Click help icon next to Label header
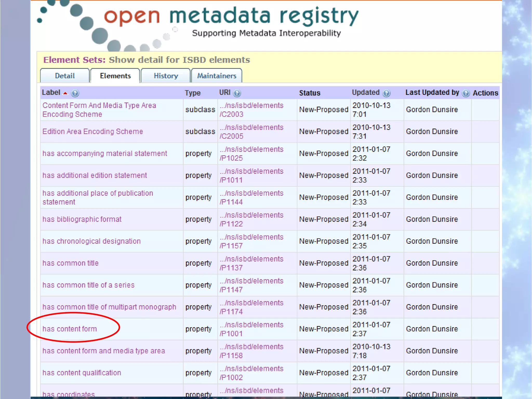Viewport: 532px width, 399px height. pos(75,93)
